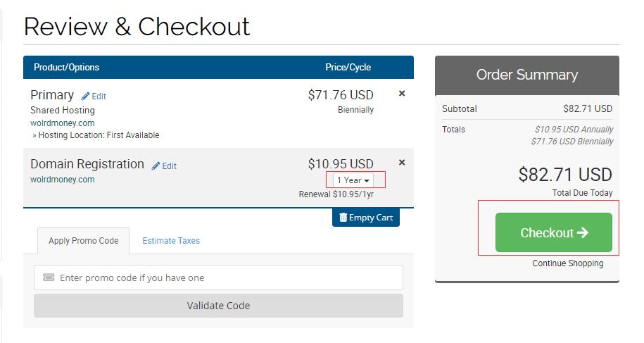Screen dimensions: 644x343
Task: Click the arrow icon on Checkout button
Action: [582, 232]
